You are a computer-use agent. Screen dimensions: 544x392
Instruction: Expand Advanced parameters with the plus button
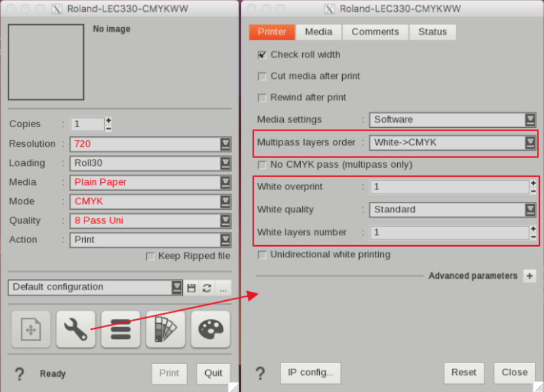(530, 276)
